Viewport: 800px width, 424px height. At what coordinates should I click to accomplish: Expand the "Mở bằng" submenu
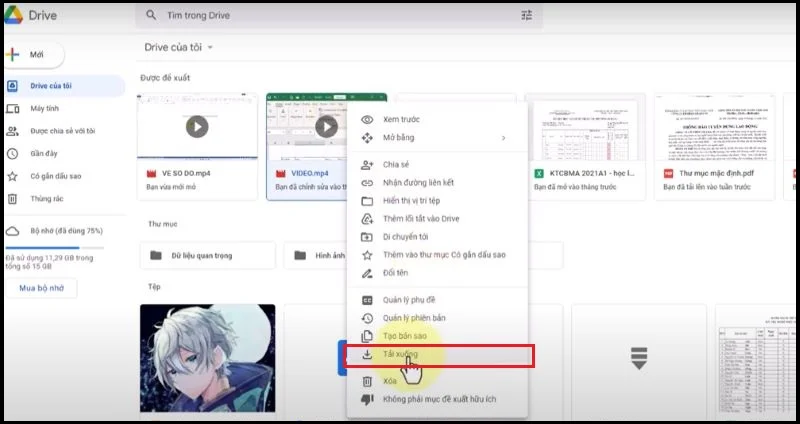click(x=437, y=138)
